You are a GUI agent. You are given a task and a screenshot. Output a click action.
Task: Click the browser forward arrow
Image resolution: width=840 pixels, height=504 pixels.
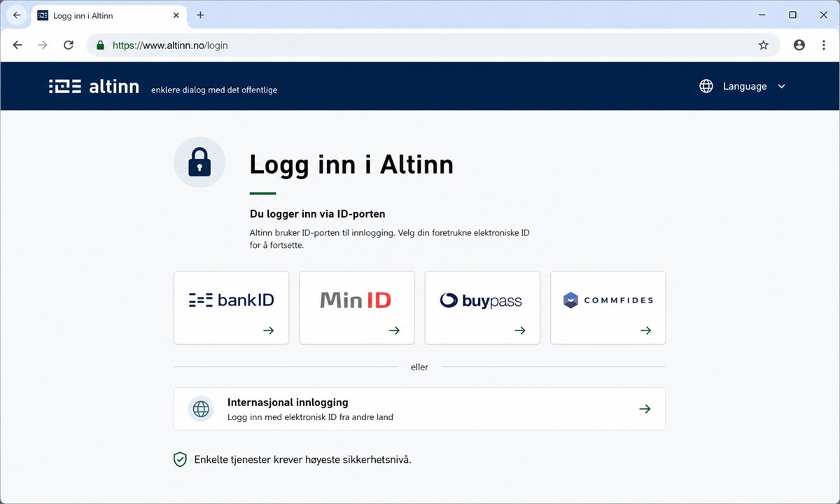[x=43, y=45]
